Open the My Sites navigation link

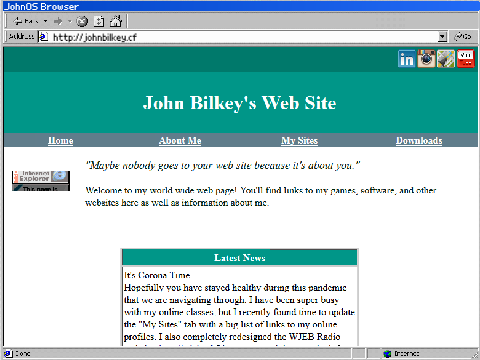tap(299, 141)
